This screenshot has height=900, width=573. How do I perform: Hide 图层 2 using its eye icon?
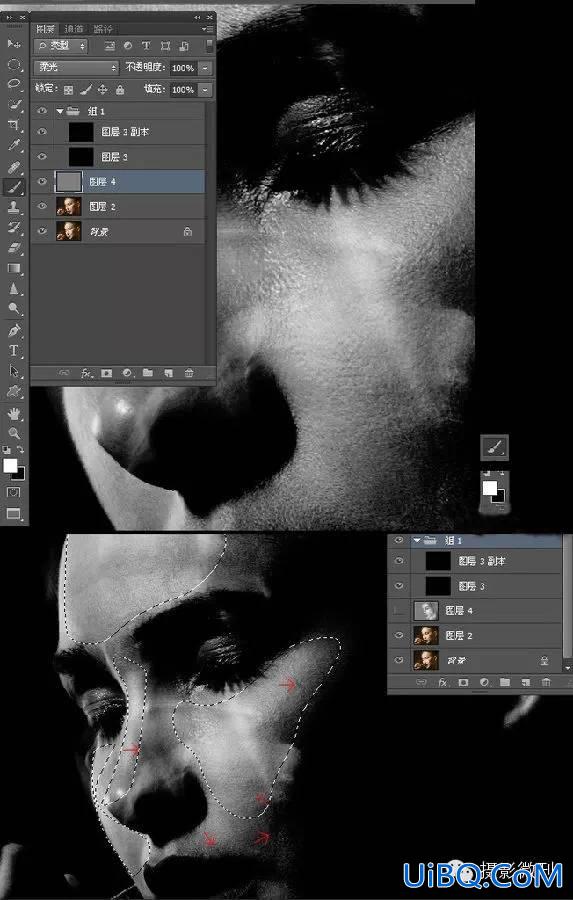pos(42,207)
